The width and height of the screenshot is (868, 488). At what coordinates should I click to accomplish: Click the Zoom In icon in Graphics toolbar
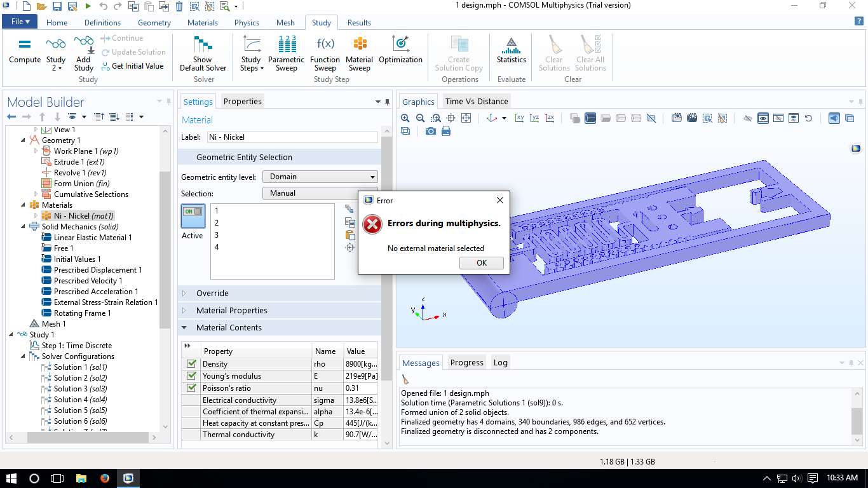coord(405,118)
